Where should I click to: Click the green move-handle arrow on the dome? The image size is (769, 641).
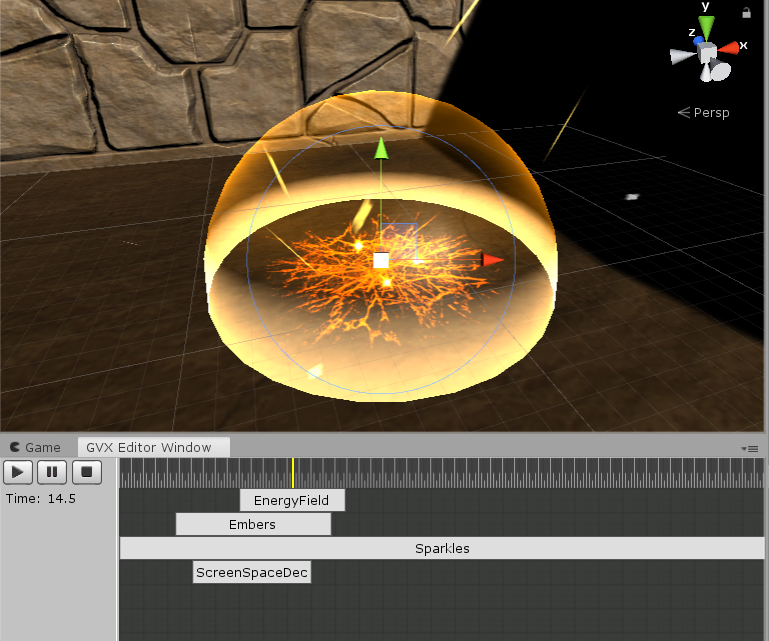[380, 150]
